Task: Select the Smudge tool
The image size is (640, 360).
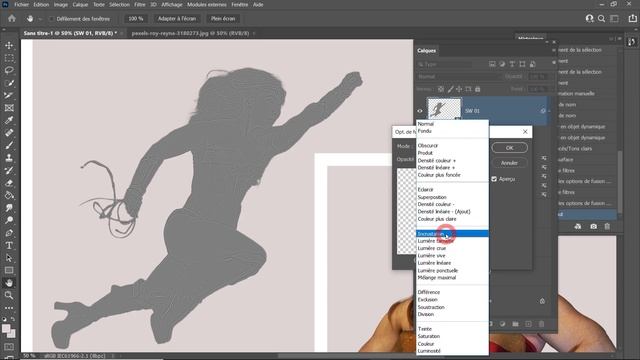Action: 9,208
